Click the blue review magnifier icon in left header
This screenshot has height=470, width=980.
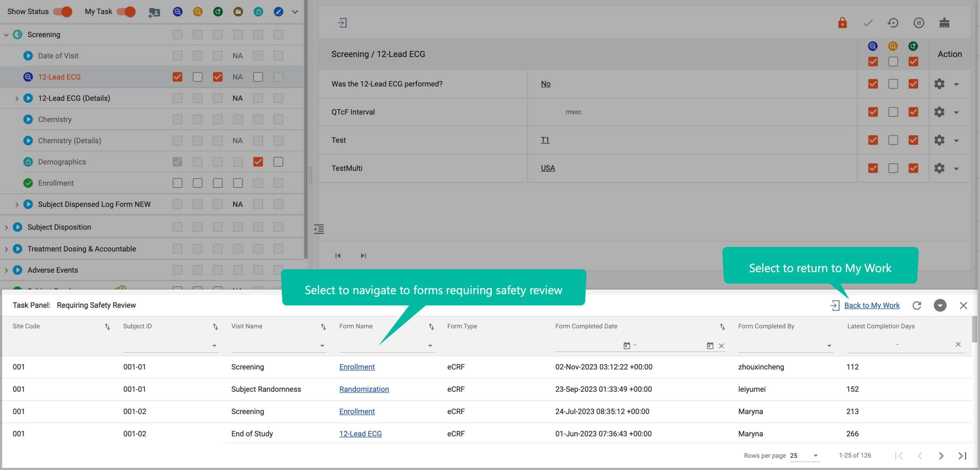point(178,11)
